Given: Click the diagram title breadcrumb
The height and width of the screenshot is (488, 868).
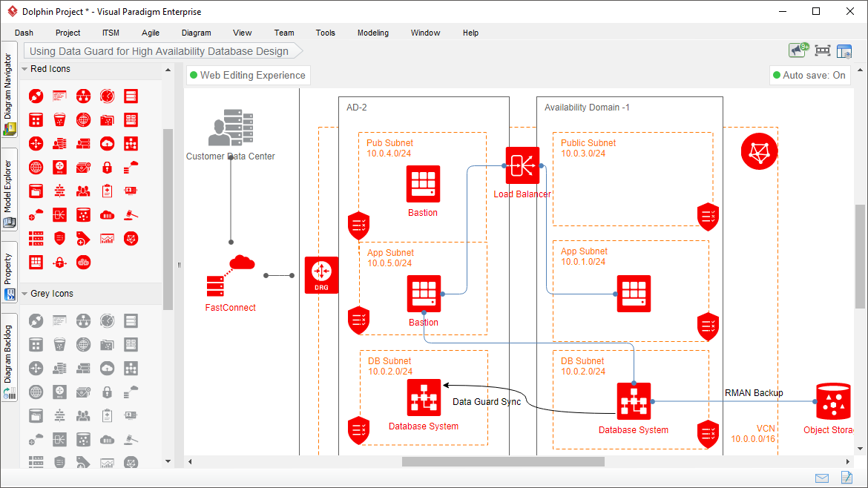Looking at the screenshot, I should [x=162, y=51].
